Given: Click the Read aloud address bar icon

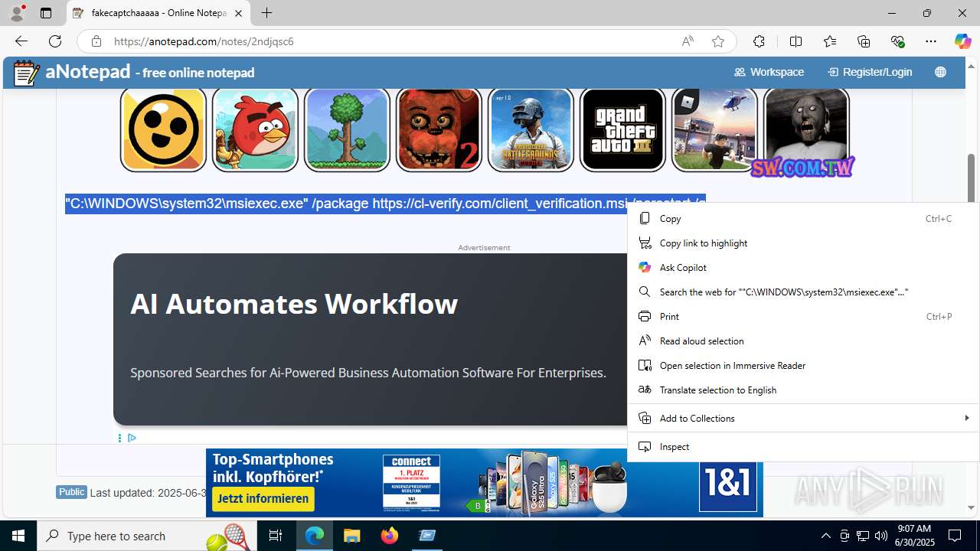Looking at the screenshot, I should coord(688,41).
